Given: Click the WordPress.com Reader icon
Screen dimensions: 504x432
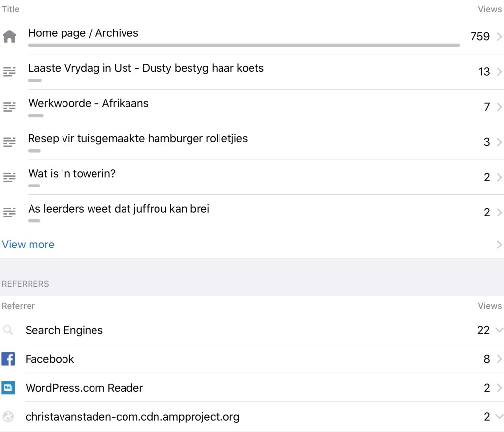Looking at the screenshot, I should point(8,388).
